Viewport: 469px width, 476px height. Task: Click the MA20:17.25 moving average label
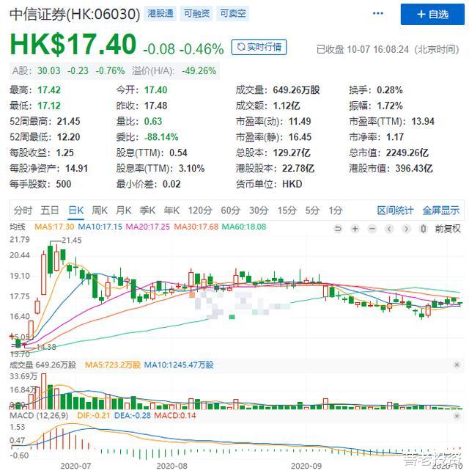148,227
